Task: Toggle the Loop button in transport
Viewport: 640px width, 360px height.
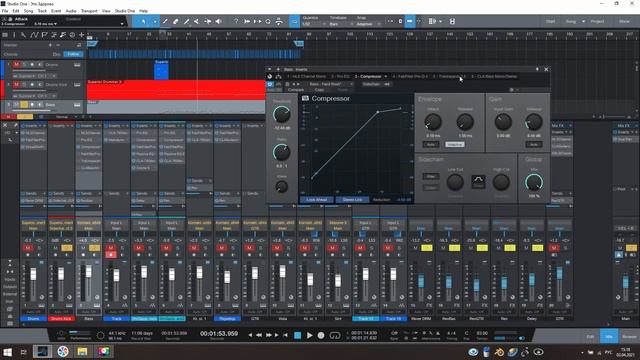Action: pos(335,335)
